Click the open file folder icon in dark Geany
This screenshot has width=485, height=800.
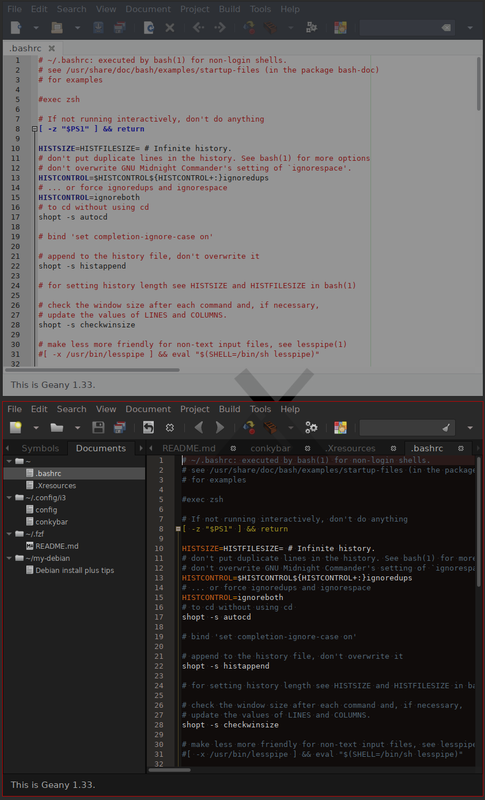pos(57,428)
